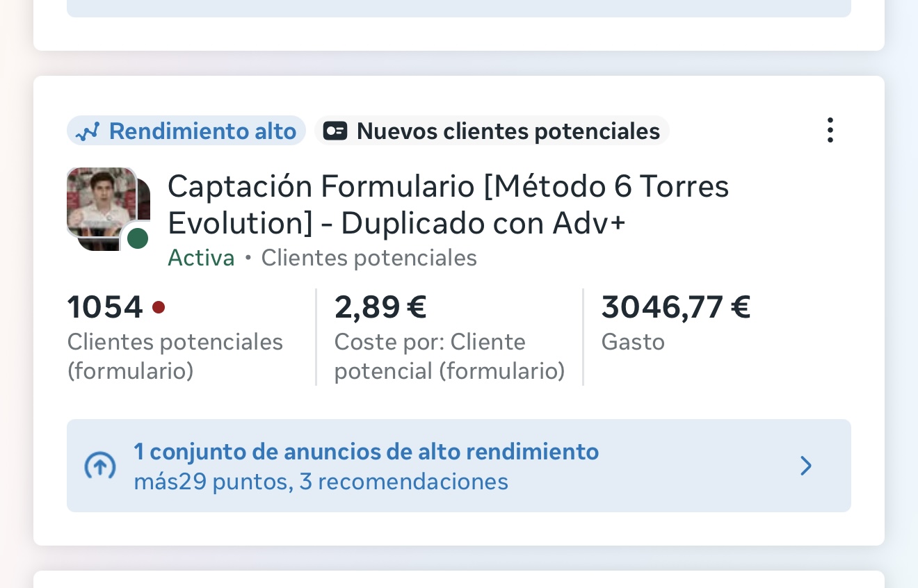Click the más29 puntos, 3 recomendaciones text

[x=321, y=482]
